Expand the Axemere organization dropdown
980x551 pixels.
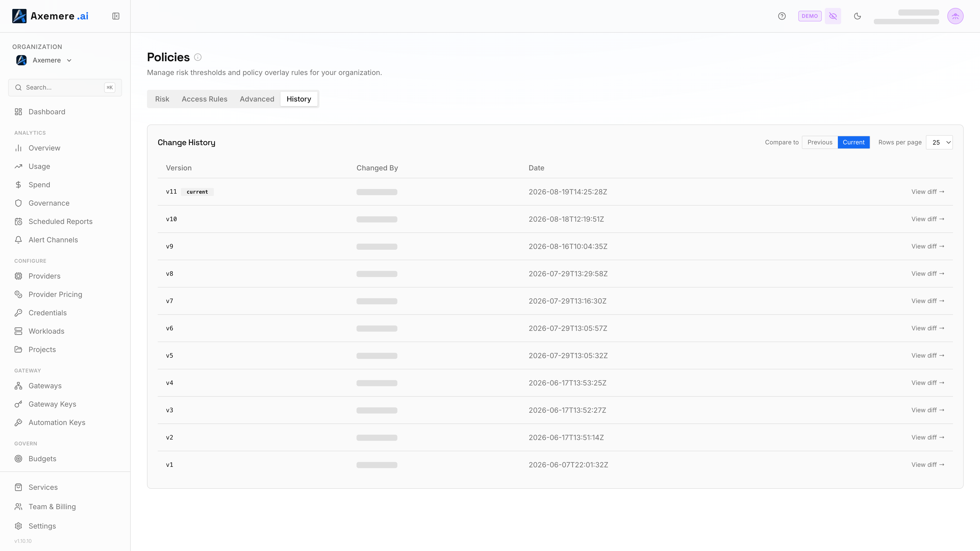click(44, 60)
